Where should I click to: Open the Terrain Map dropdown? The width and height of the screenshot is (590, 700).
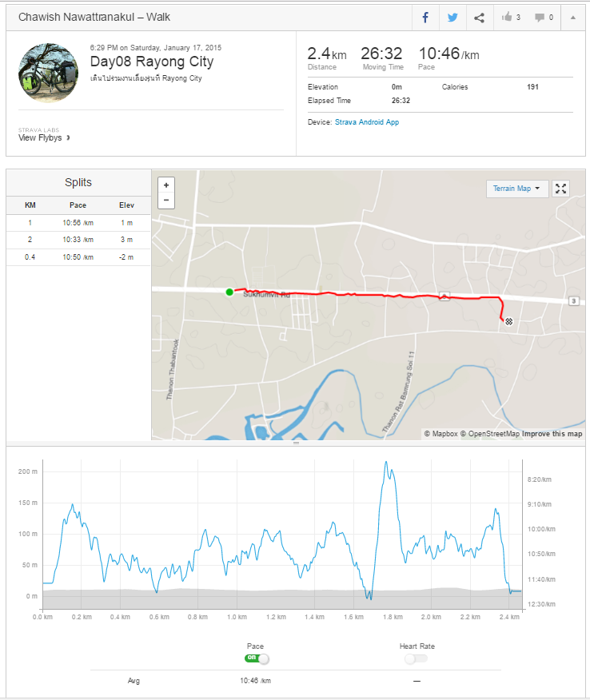pos(516,189)
